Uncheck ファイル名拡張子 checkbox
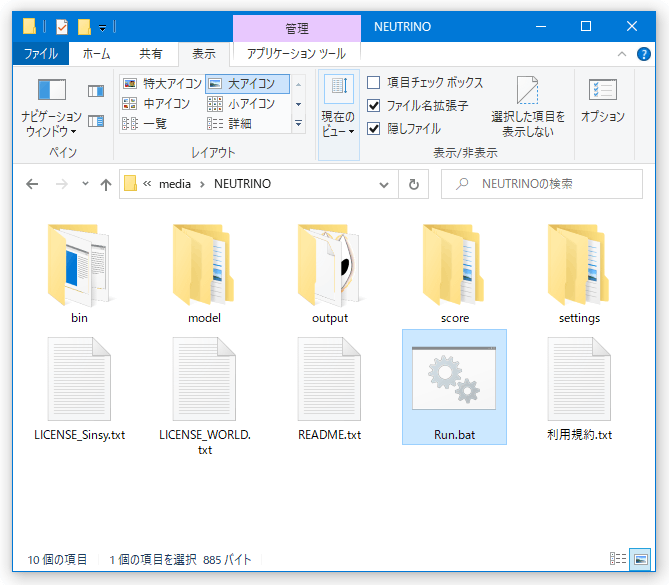The width and height of the screenshot is (669, 585). (x=373, y=105)
